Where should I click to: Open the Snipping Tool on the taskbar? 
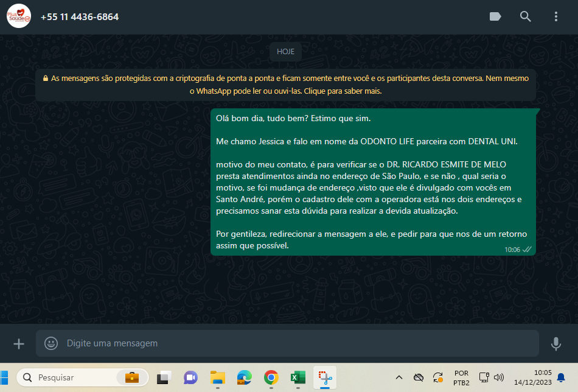click(x=325, y=377)
